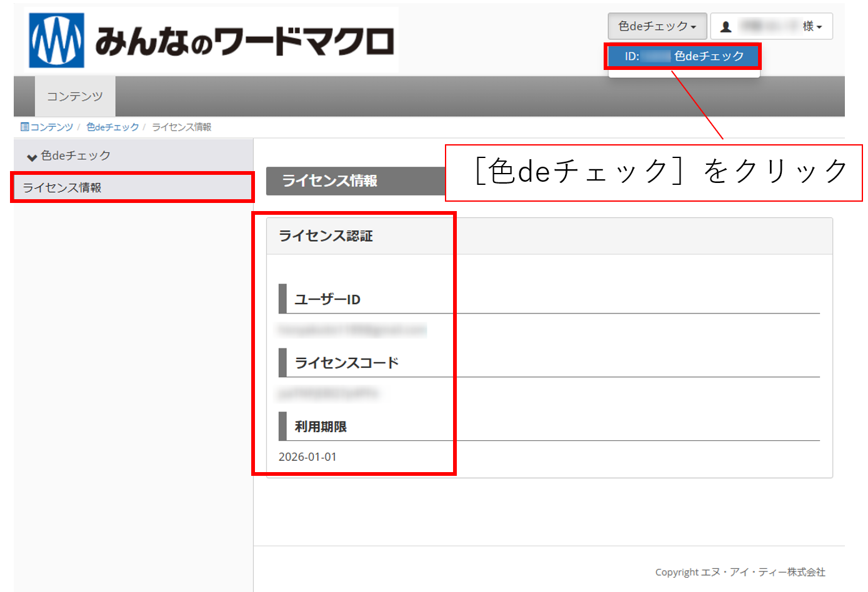Screen dimensions: 868x592
Task: Click the expiry date 2026-01-01
Action: 307,456
